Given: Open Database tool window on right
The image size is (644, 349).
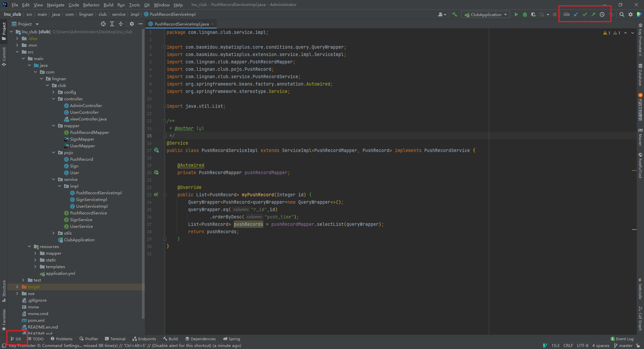Looking at the screenshot, I should (640, 74).
